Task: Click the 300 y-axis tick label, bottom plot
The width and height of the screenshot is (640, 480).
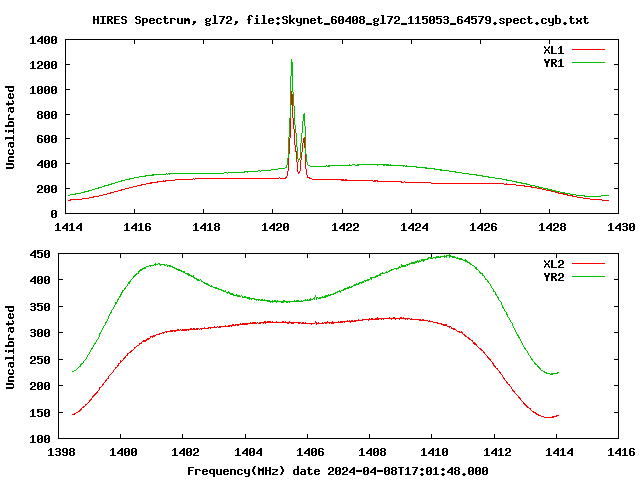Action: (x=40, y=333)
